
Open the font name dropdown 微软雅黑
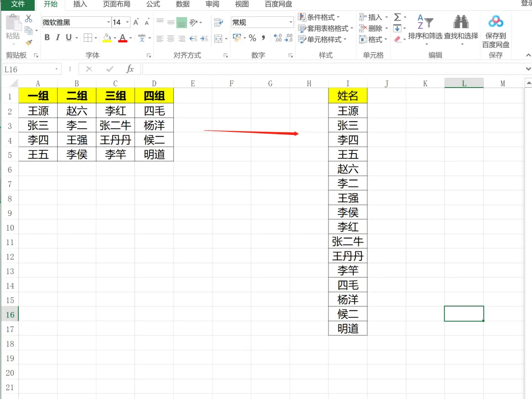click(108, 22)
